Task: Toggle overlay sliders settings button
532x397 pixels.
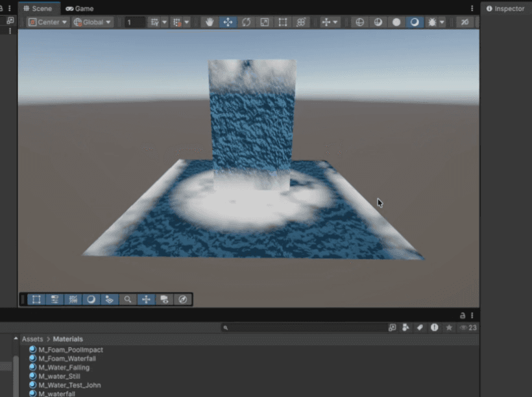Action: coord(54,299)
